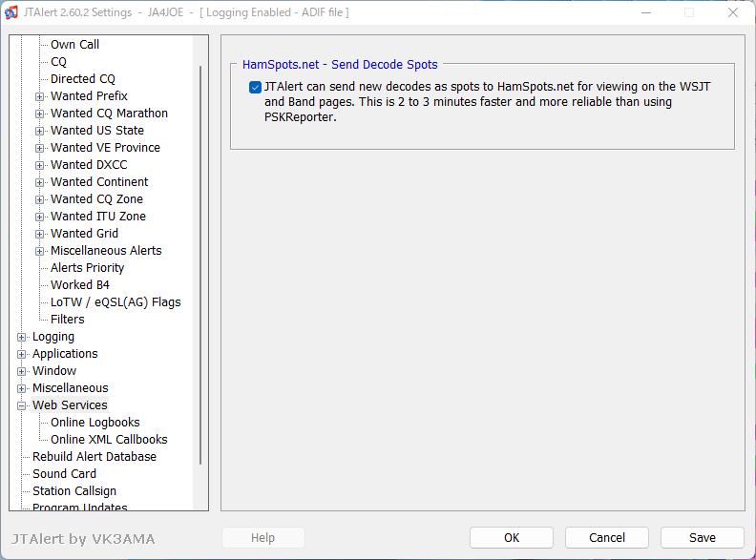
Task: Open Online XML Callbooks settings
Action: [110, 440]
